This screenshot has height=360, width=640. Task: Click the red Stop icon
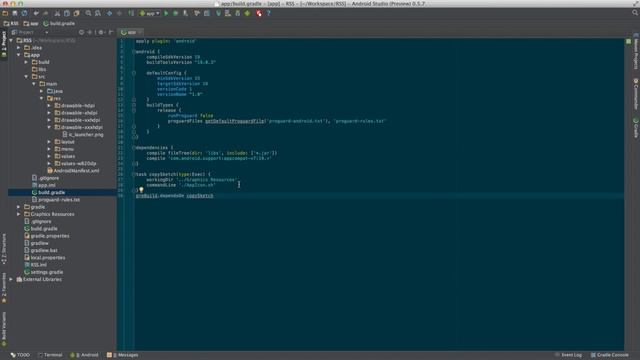pos(259,13)
